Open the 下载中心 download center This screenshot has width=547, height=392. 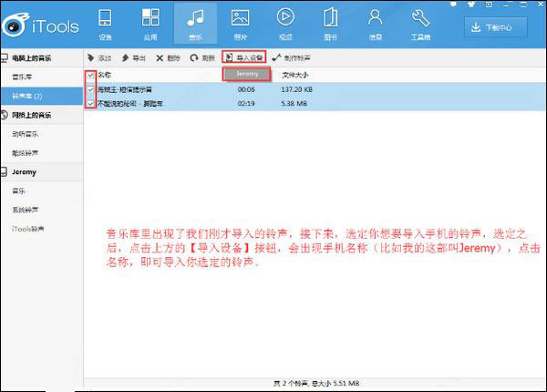495,27
